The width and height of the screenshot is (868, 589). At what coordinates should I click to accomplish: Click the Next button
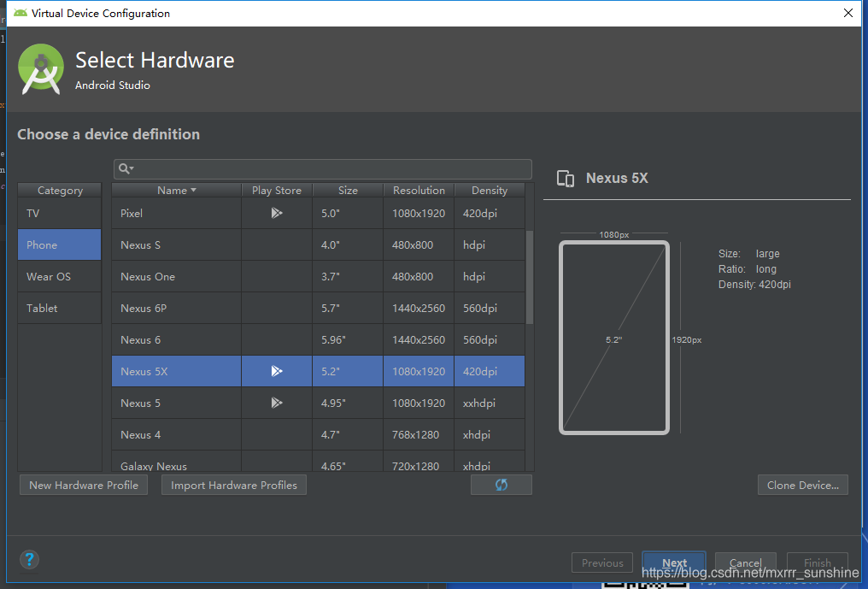click(674, 562)
